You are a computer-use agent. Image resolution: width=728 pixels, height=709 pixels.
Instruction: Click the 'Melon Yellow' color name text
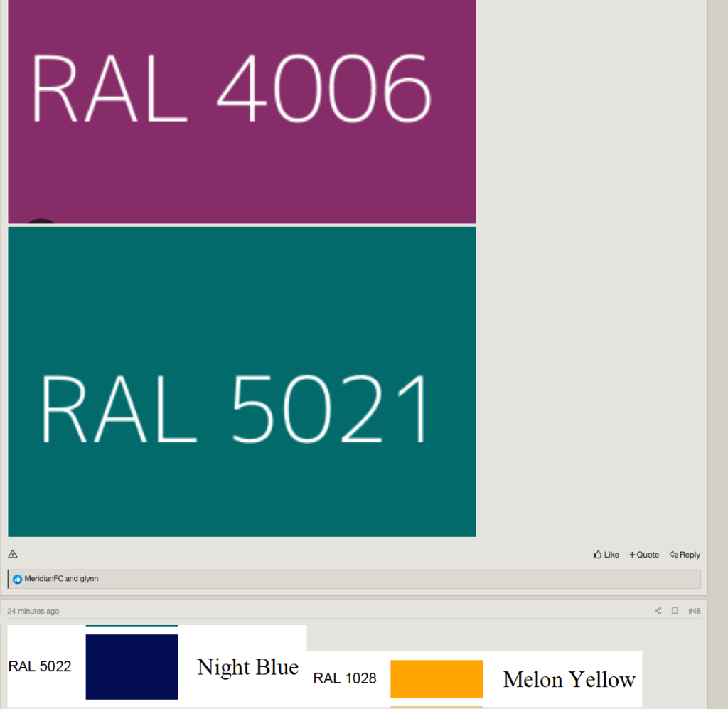[x=569, y=679]
